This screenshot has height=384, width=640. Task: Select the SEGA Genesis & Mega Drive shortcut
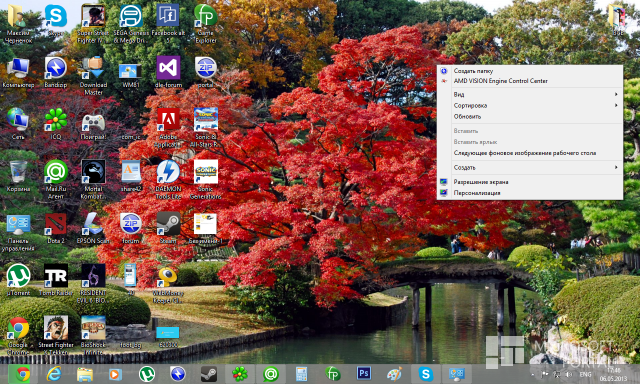(131, 24)
